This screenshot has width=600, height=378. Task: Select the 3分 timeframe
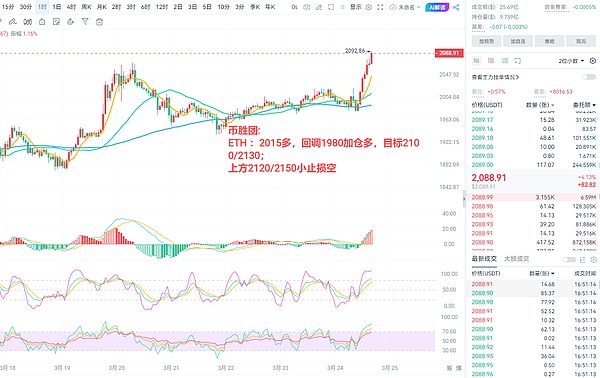[240, 7]
